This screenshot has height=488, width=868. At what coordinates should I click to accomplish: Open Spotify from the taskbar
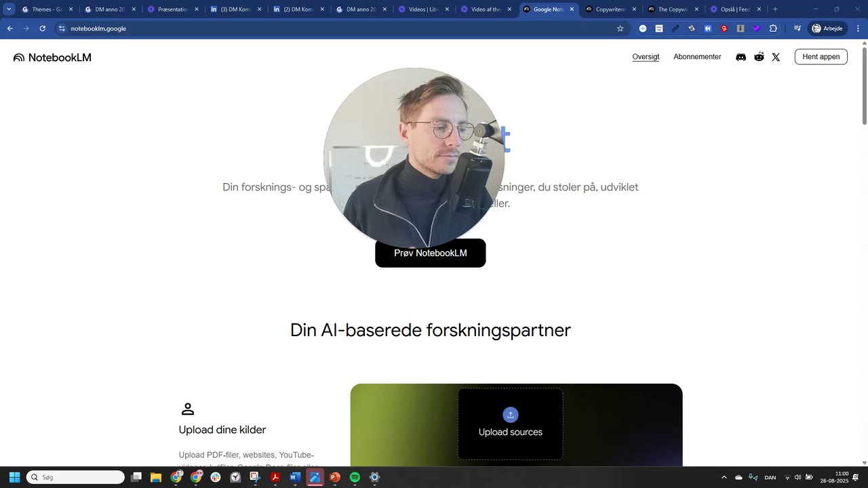click(x=355, y=477)
